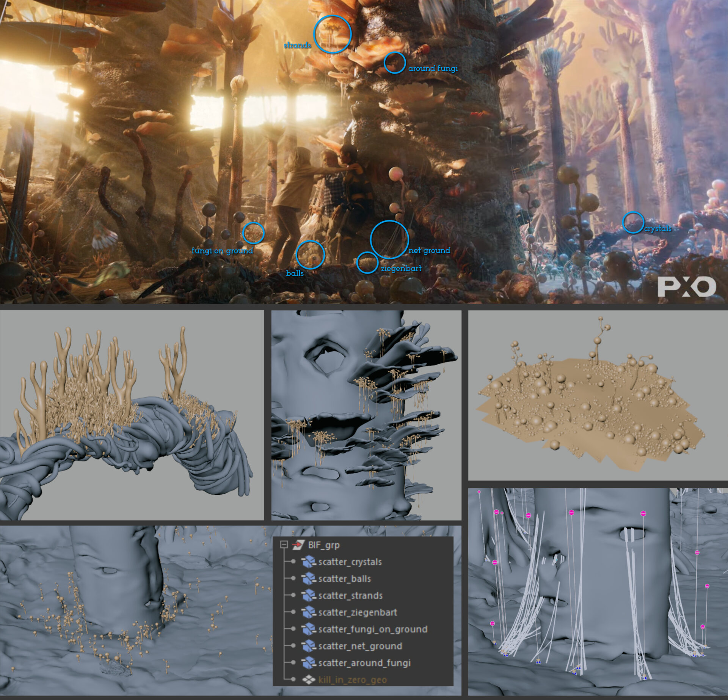Collapse the BIF_grp hierarchy with the minus box
728x700 pixels.
(x=284, y=544)
